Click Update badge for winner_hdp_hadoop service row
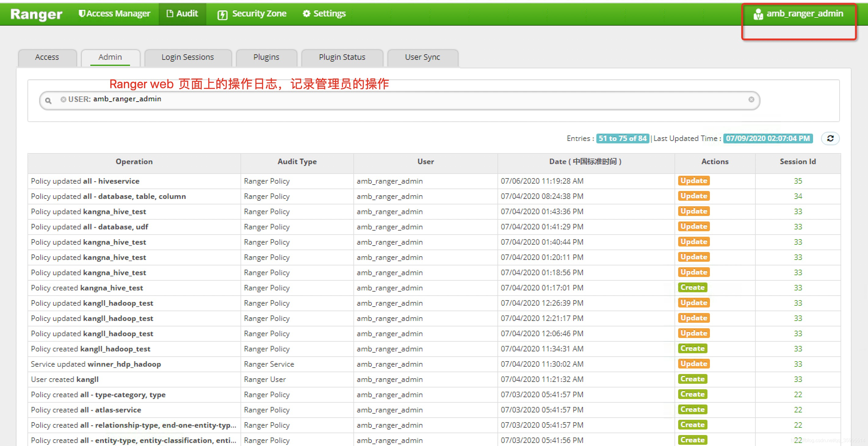 click(x=693, y=363)
